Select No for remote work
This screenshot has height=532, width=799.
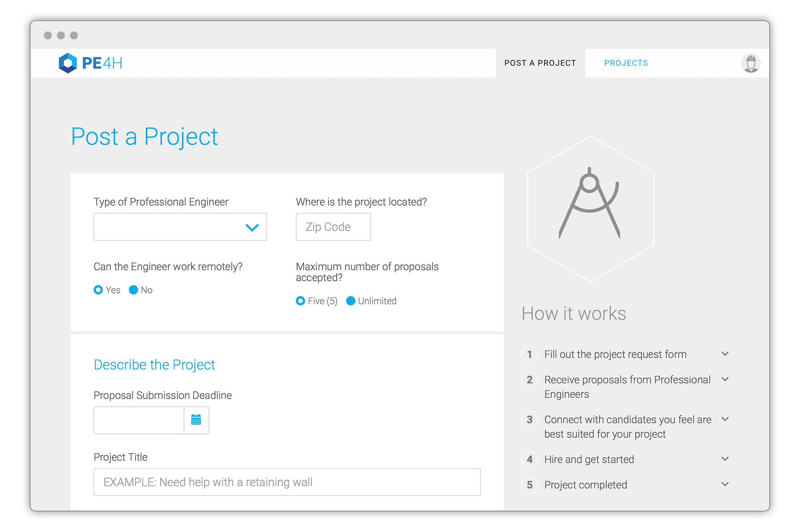pos(134,290)
